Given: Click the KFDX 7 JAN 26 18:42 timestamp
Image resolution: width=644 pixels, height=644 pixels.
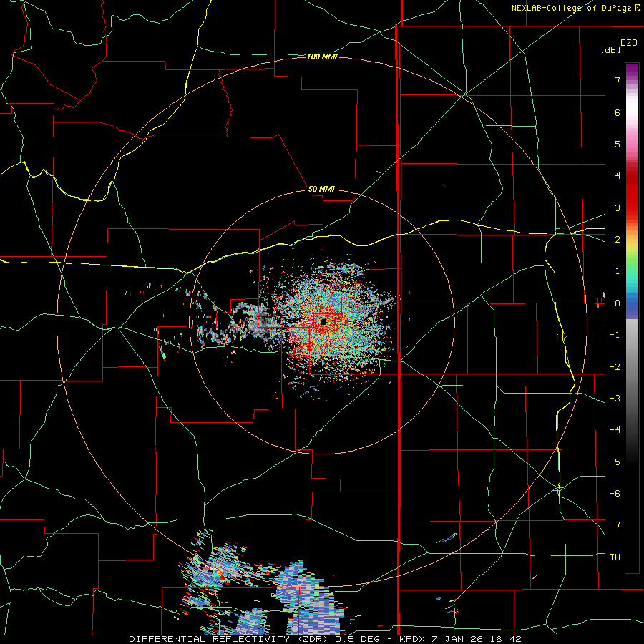Looking at the screenshot, I should point(460,639).
